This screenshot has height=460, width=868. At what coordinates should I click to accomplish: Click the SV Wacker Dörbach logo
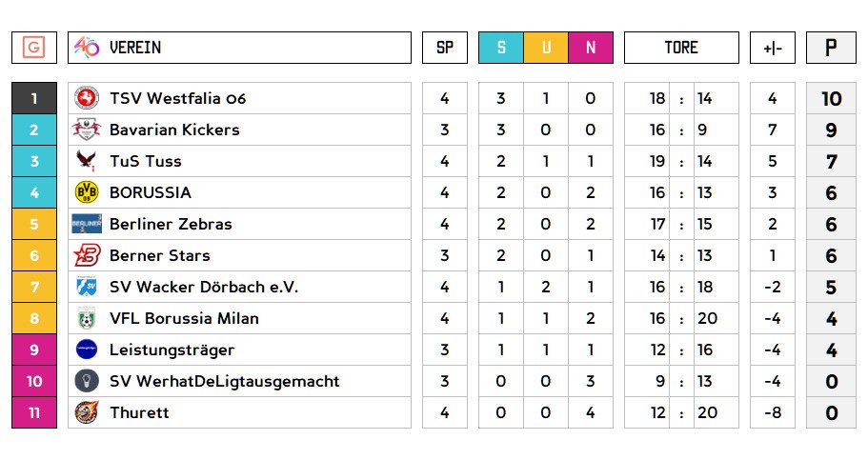click(87, 287)
